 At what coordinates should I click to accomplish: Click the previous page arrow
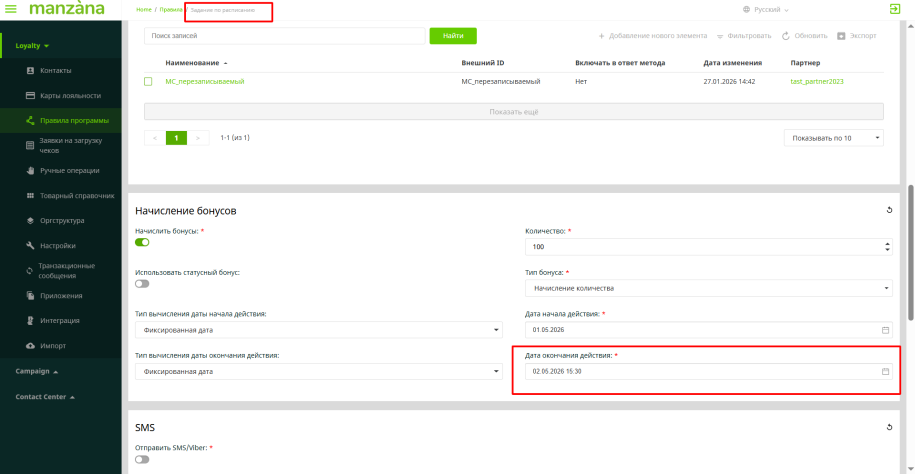(155, 138)
